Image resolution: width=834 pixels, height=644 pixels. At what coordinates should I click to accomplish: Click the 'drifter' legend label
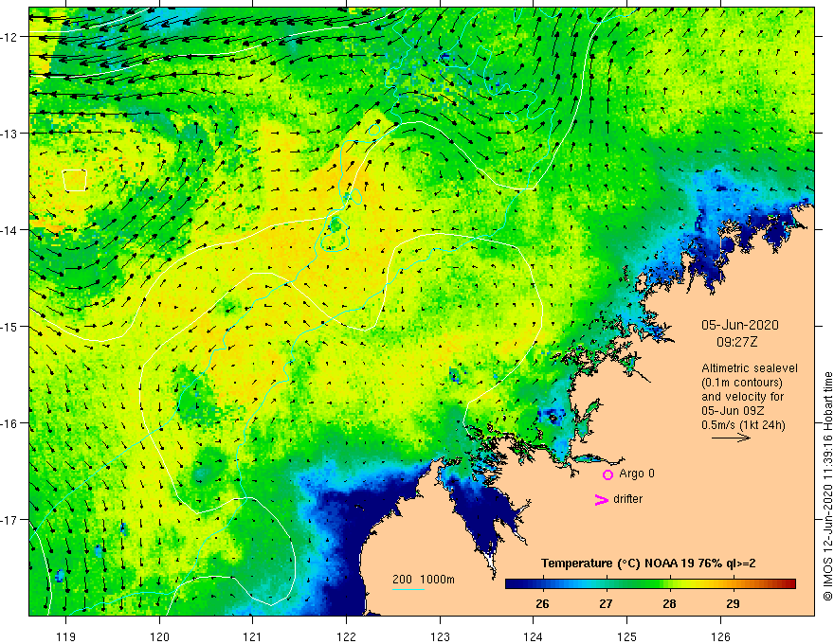click(627, 499)
